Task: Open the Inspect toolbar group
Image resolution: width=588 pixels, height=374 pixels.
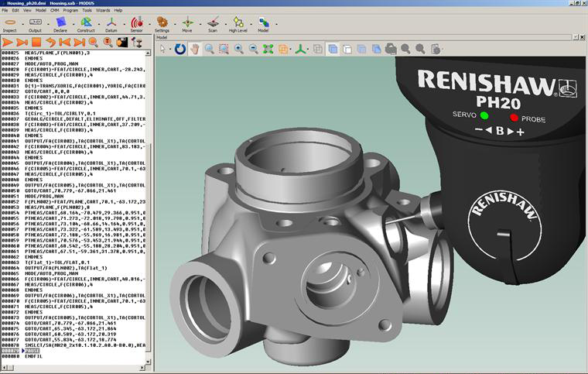Action: (x=10, y=25)
